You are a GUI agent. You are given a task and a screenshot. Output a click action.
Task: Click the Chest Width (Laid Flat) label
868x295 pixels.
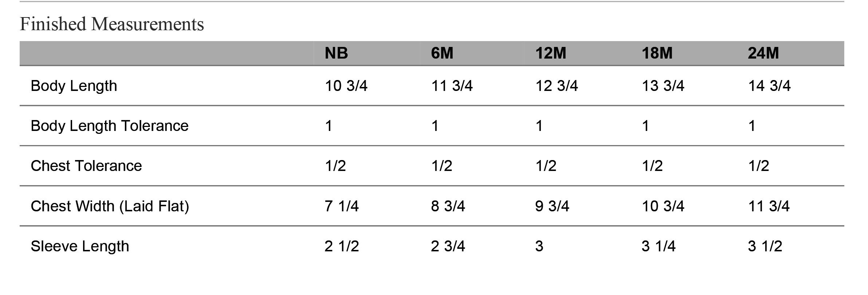110,206
